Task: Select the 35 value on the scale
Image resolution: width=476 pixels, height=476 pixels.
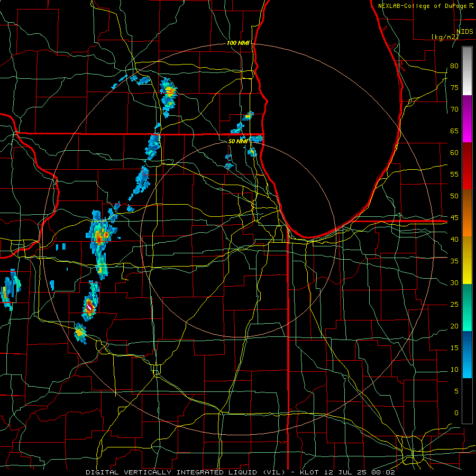Action: (x=454, y=261)
